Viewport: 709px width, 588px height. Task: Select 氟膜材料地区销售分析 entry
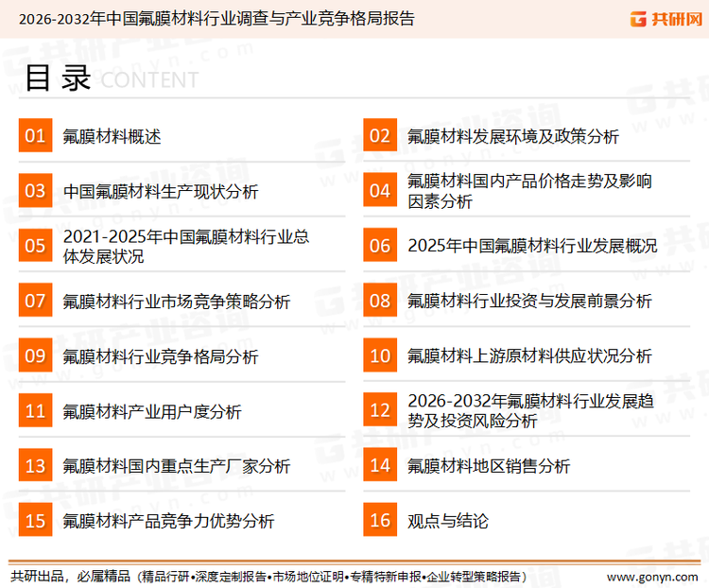pos(489,466)
